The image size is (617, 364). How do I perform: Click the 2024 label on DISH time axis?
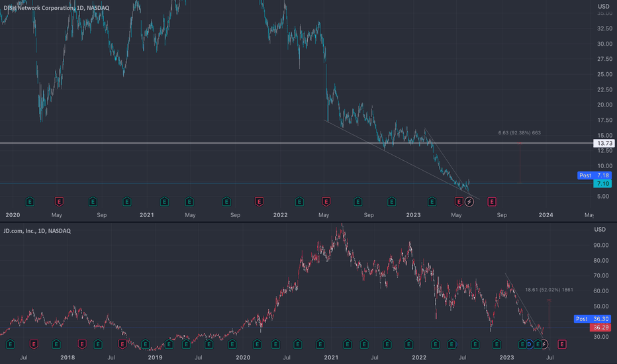coord(546,215)
